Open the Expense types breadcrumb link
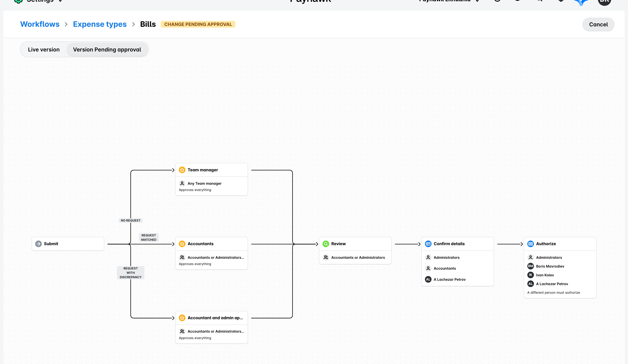This screenshot has height=364, width=628. [x=100, y=24]
